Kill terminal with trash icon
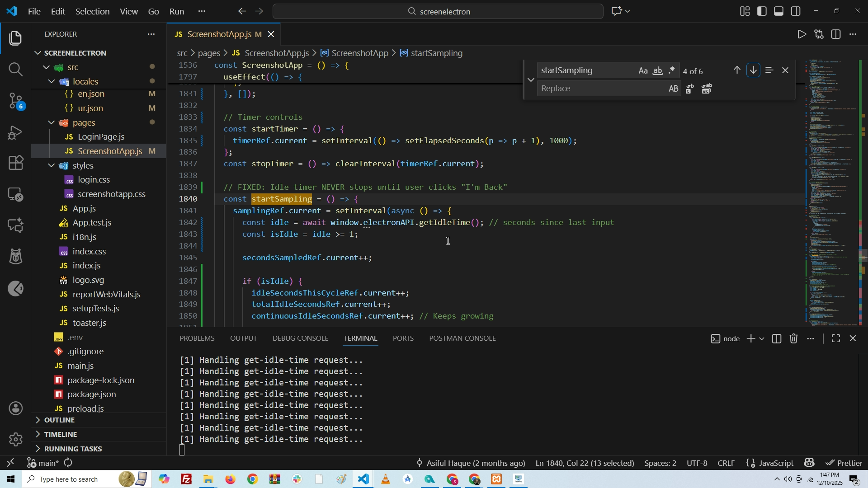This screenshot has height=488, width=868. click(794, 339)
